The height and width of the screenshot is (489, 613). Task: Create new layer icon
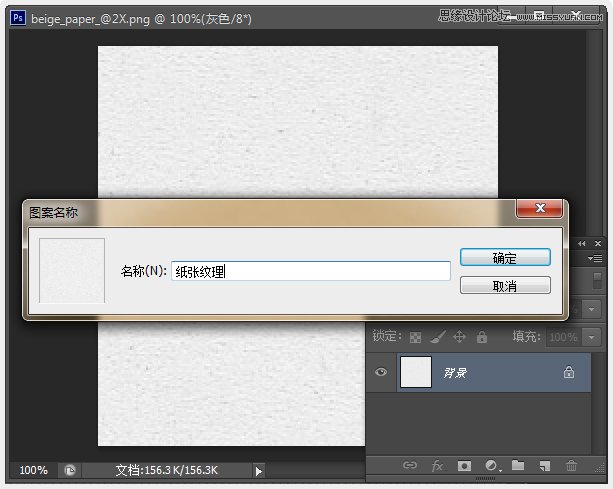pos(545,466)
